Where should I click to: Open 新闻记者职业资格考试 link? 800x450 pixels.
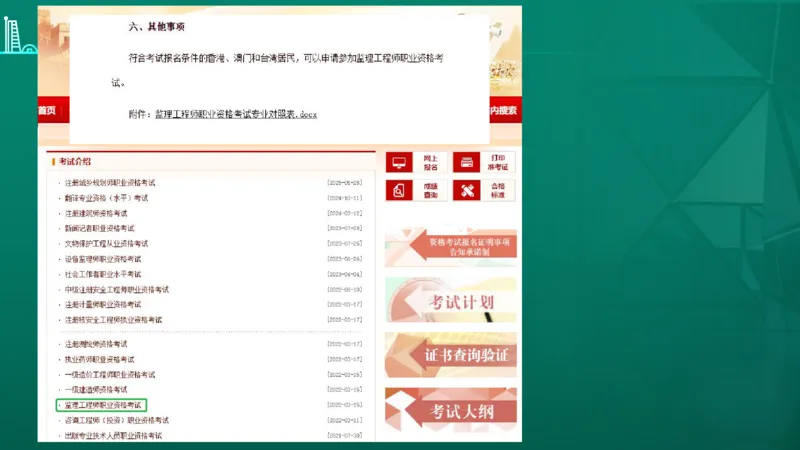pos(99,229)
